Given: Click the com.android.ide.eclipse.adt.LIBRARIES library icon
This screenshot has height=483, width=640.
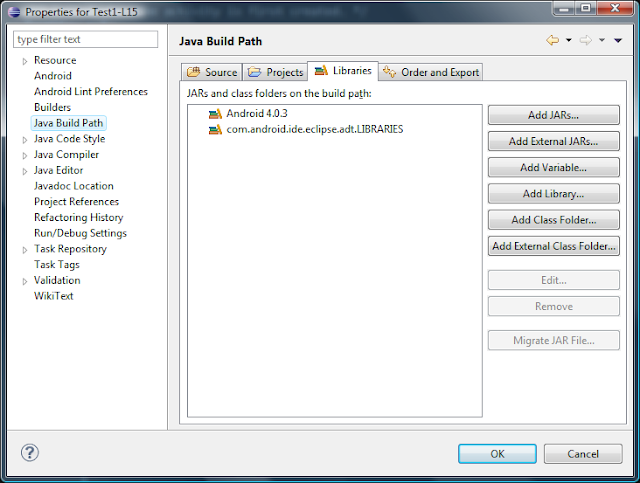Looking at the screenshot, I should [215, 129].
